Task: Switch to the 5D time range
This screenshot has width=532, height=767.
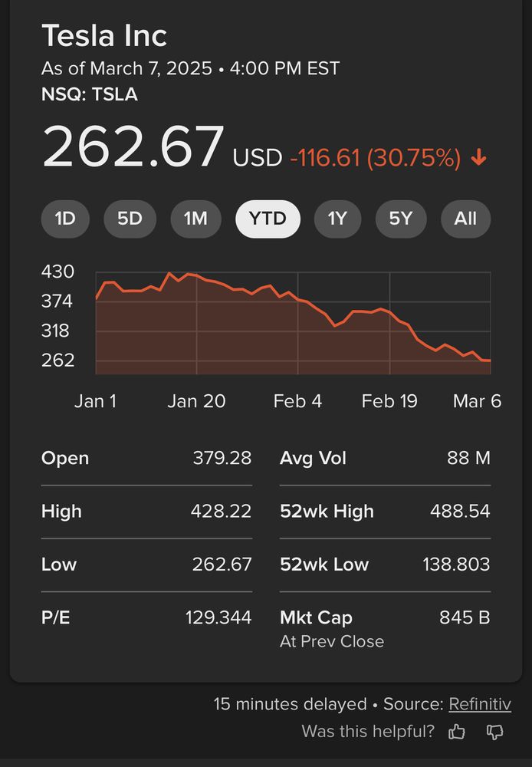Action: click(x=130, y=219)
